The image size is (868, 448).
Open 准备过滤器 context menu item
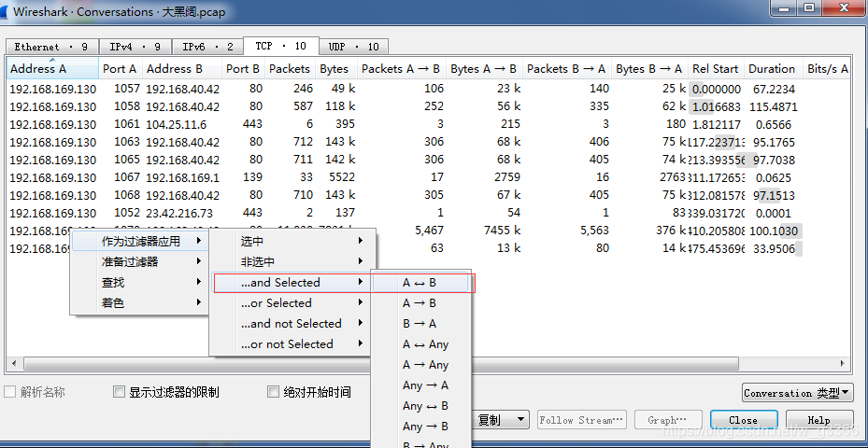click(140, 261)
